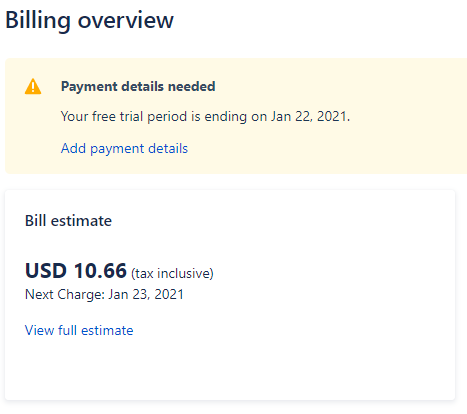Screen dimensions: 467x414
Task: Click the (tax inclusive) label
Action: tap(172, 273)
